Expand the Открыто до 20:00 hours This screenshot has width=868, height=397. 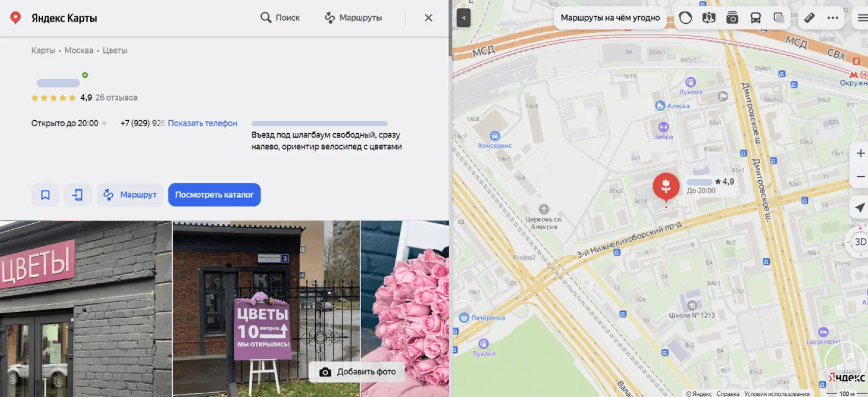(x=69, y=123)
